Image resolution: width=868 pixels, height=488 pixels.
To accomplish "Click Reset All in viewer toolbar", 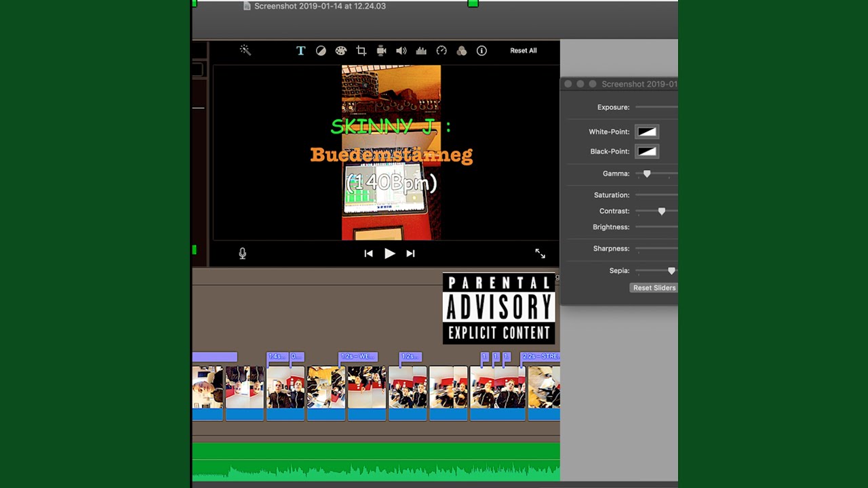I will pos(524,51).
